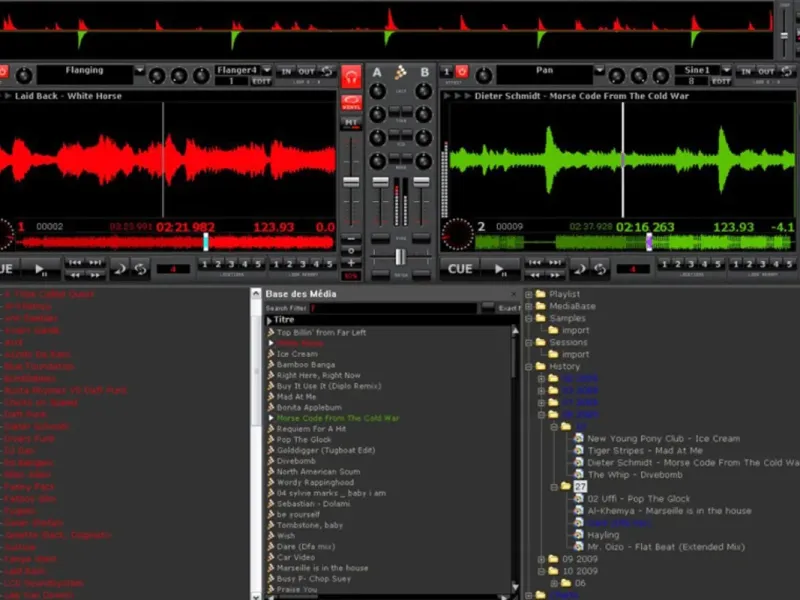Toggle the red Vinyl mode button
This screenshot has height=600, width=800.
click(351, 102)
